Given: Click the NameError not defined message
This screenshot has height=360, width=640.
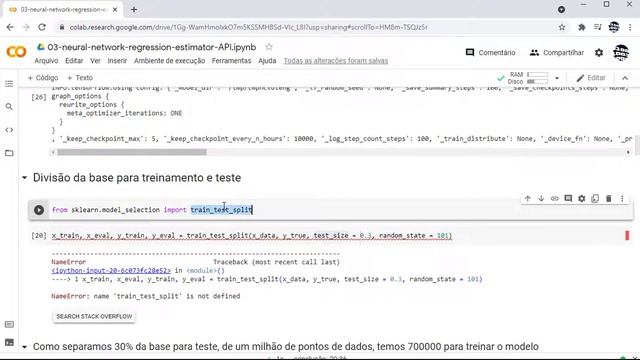Looking at the screenshot, I should coord(146,296).
